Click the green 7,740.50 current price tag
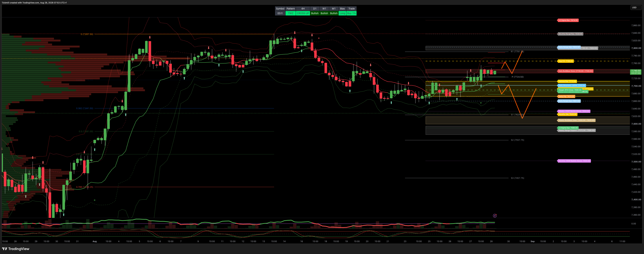 [x=636, y=72]
